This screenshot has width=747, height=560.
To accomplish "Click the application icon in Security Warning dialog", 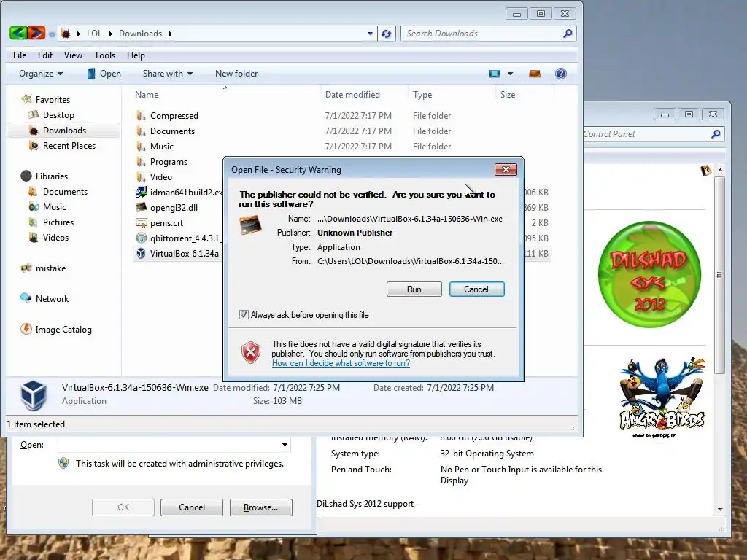I will (x=251, y=225).
